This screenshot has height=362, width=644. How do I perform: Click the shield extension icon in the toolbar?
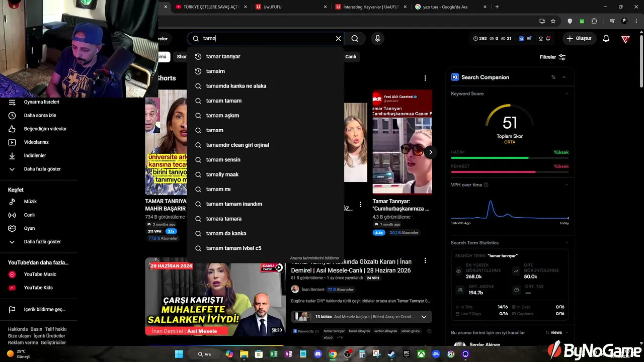point(570,21)
